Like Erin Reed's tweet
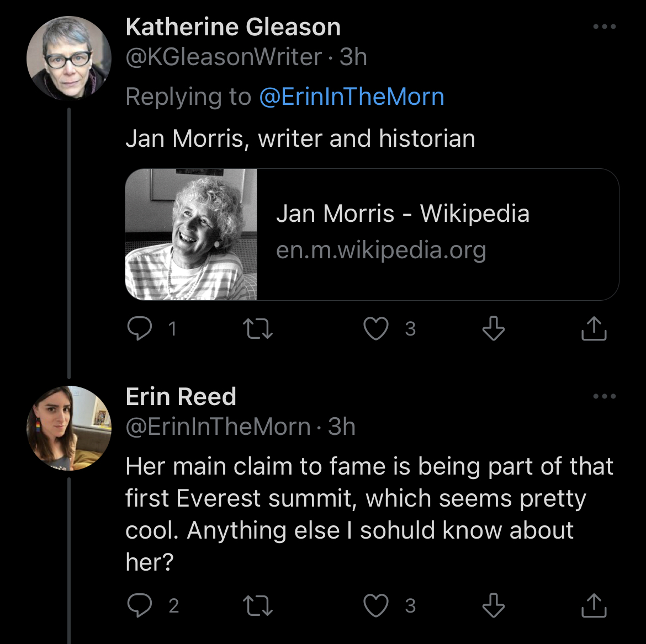The image size is (646, 644). coord(376,606)
